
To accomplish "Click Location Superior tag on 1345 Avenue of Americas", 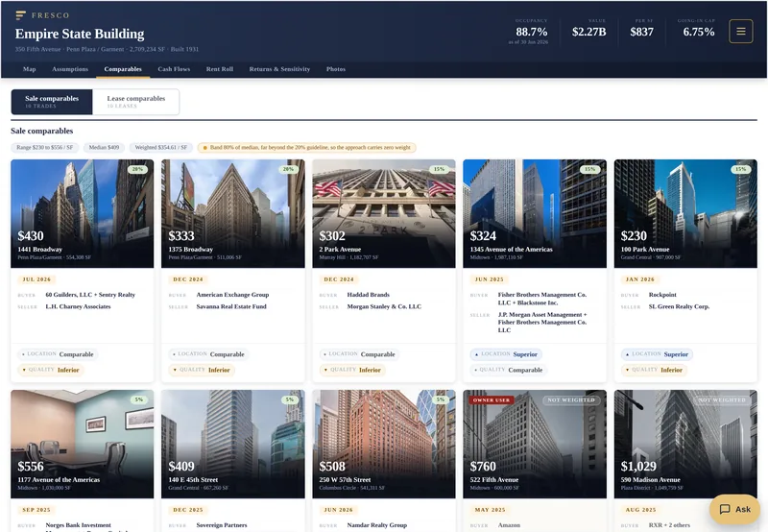I will coord(506,354).
